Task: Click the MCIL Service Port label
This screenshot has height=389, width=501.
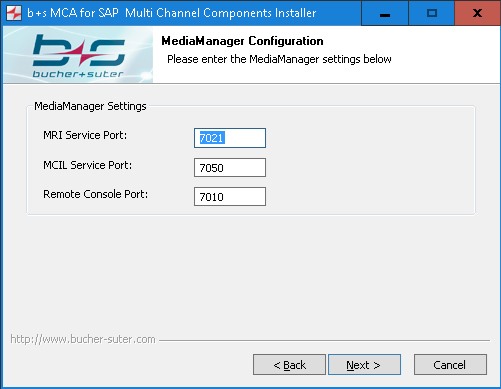Action: tap(87, 165)
